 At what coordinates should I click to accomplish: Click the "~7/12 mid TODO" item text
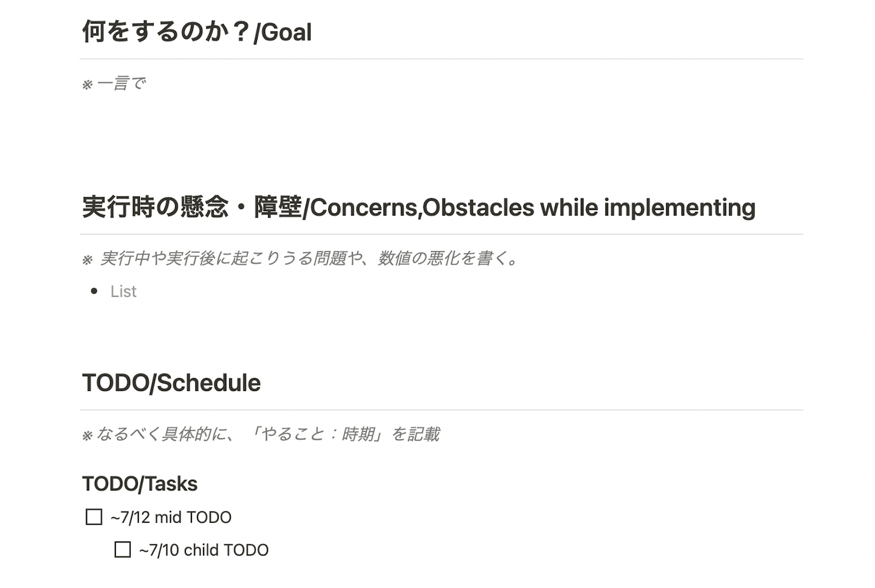[x=171, y=518]
